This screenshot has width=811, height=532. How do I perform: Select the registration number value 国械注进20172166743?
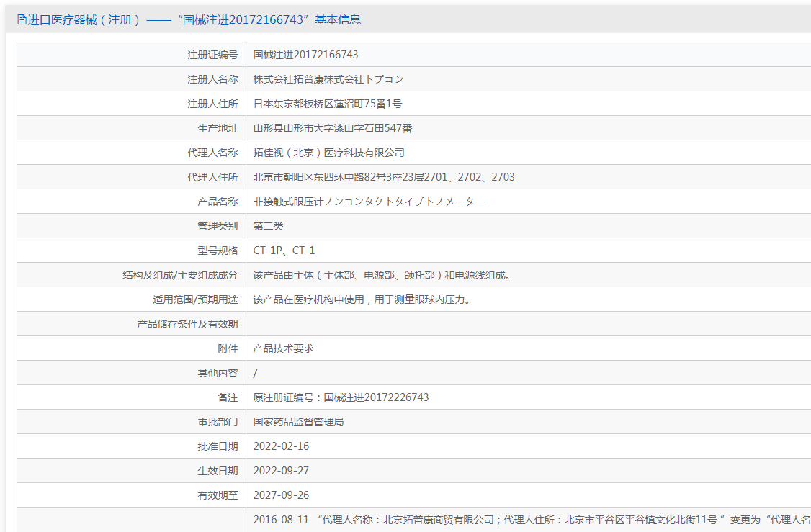click(305, 55)
